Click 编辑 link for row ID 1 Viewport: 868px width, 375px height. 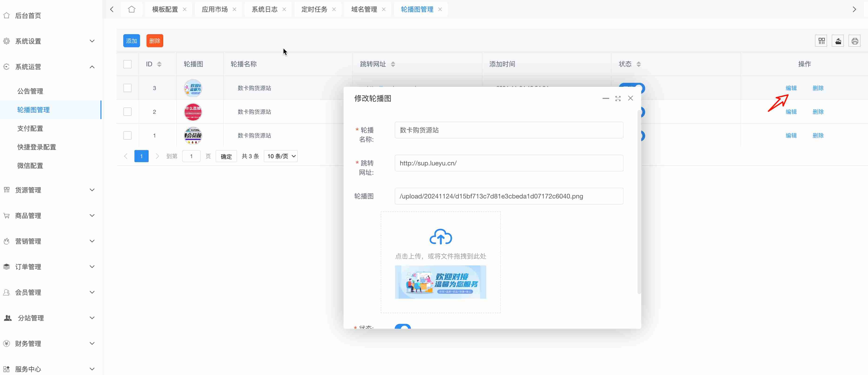(x=791, y=135)
